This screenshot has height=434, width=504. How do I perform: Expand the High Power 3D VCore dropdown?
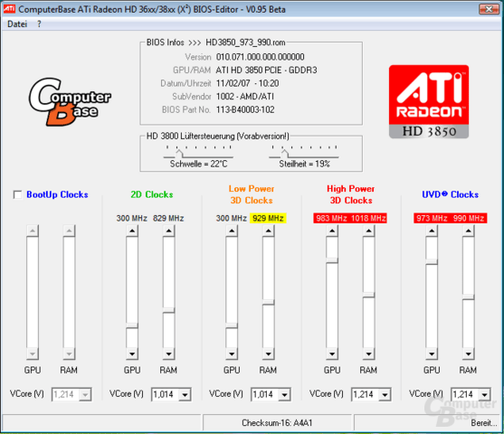(x=385, y=394)
